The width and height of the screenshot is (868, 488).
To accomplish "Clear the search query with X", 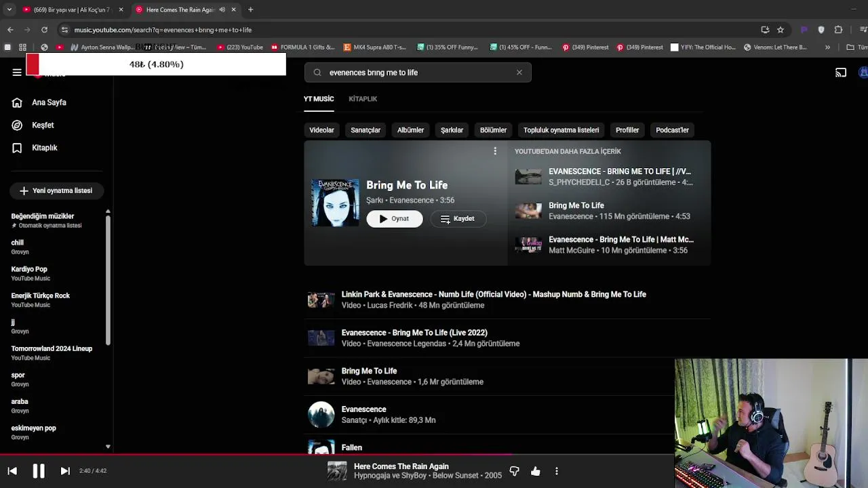I will tap(519, 73).
